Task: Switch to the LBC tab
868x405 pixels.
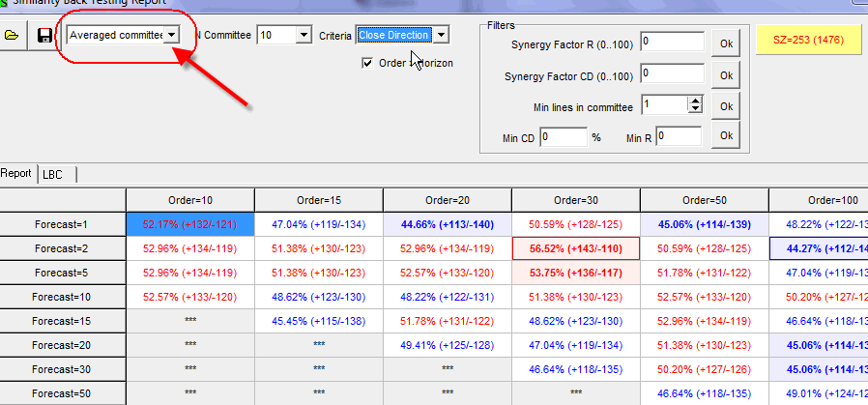Action: (52, 175)
